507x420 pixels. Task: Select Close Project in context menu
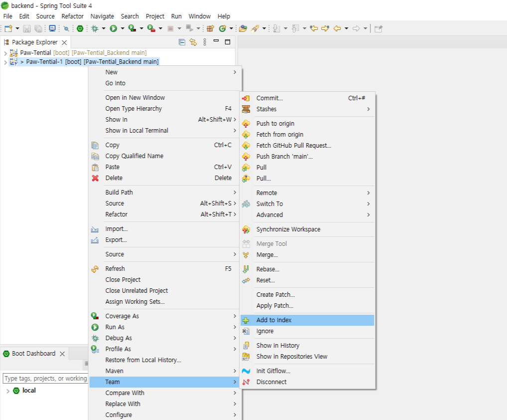point(164,280)
